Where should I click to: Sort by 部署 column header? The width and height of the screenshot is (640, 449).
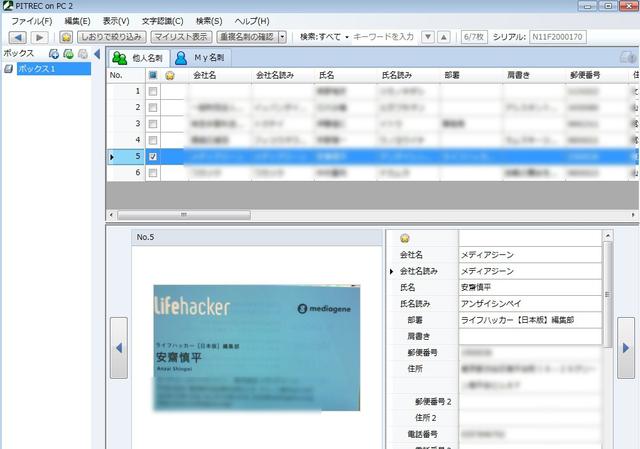(471, 76)
